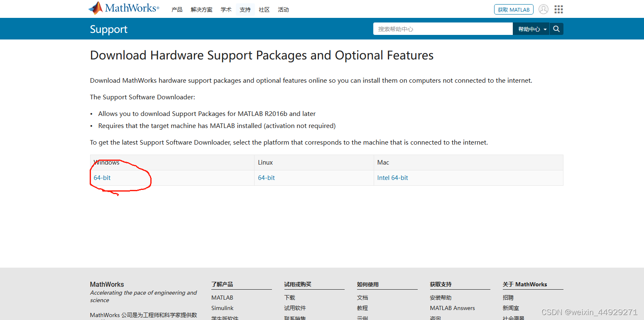Open the 学术 menu
644x320 pixels.
point(226,10)
